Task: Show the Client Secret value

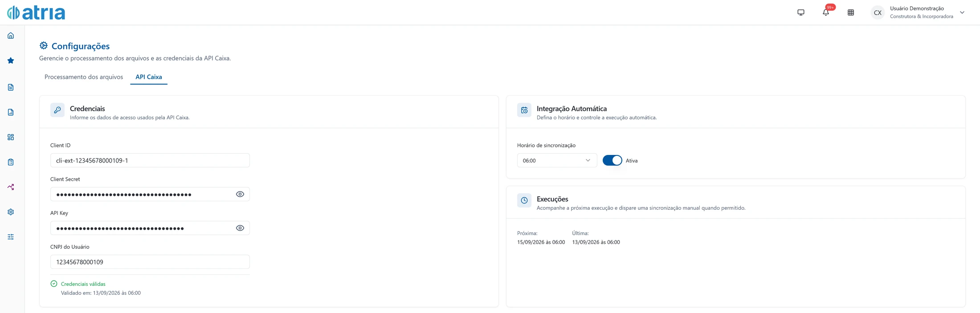Action: coord(240,194)
